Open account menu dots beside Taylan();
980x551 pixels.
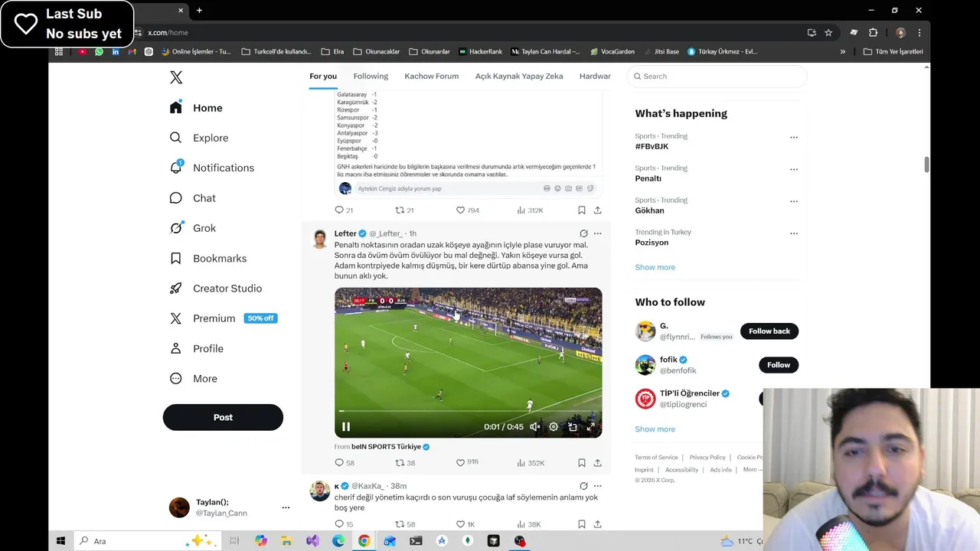(x=286, y=507)
